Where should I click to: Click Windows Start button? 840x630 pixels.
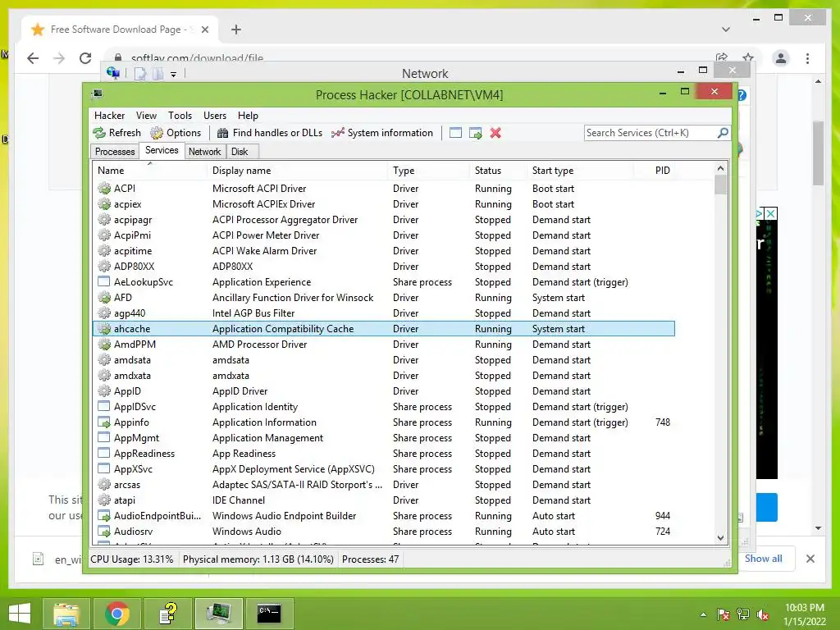20,614
